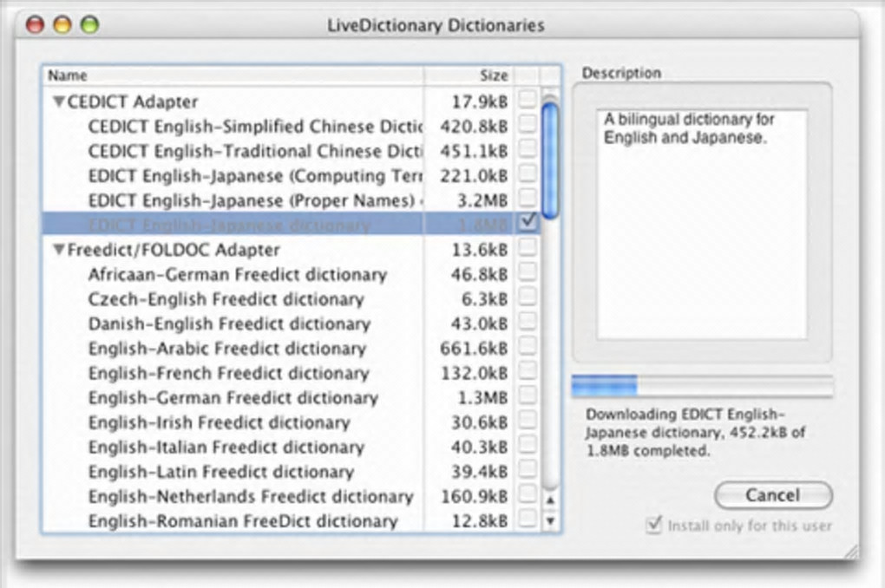Close the LiveDictionary Dictionaries window

tap(35, 25)
